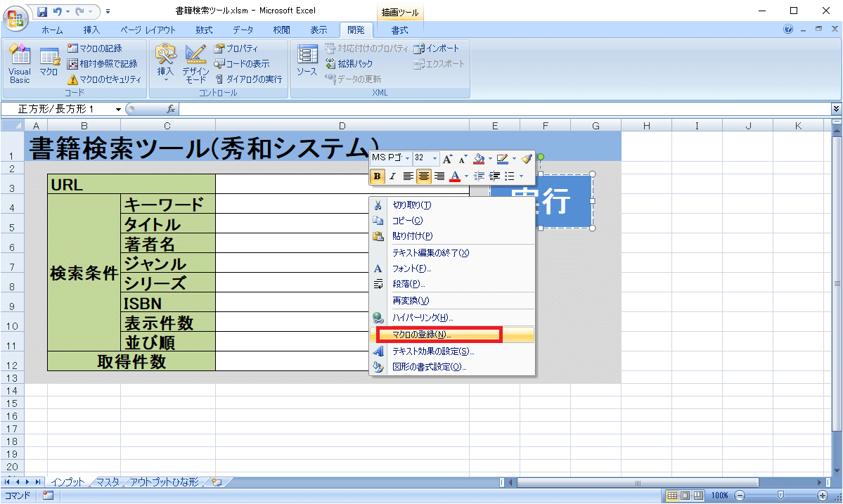Open フォント(F)... dialog from context menu
The image size is (843, 504).
coord(451,269)
